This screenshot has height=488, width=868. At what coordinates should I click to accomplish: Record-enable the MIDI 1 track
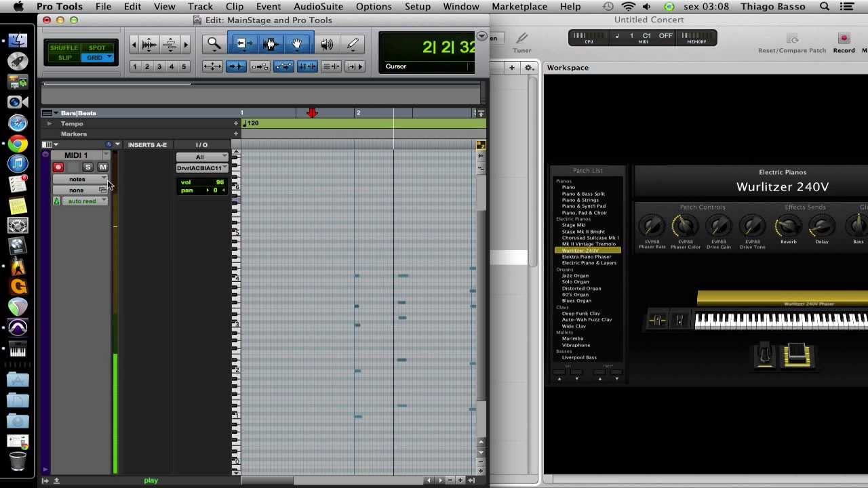pos(58,167)
